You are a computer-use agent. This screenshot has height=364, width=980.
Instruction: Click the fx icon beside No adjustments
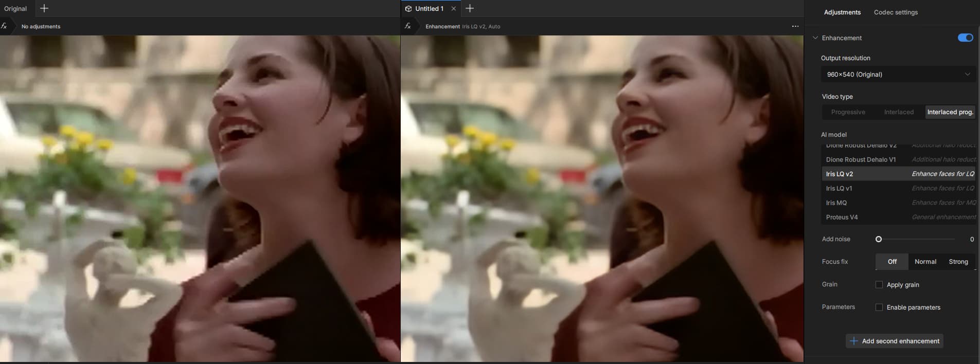point(4,26)
